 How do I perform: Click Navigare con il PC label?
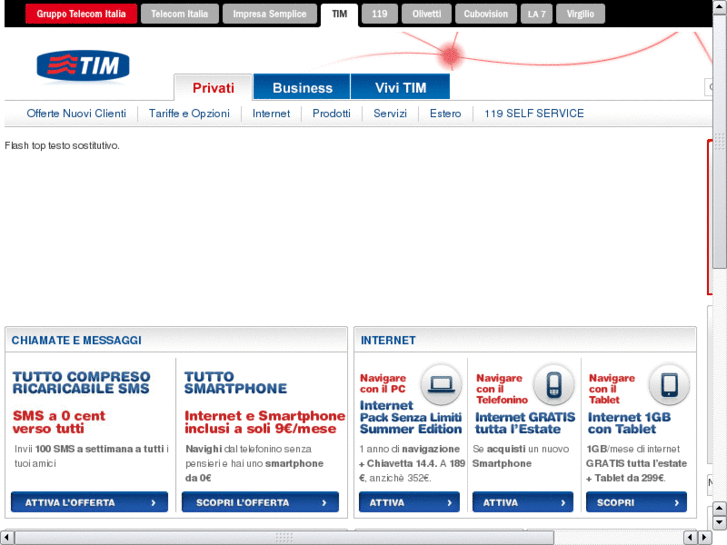coord(383,384)
